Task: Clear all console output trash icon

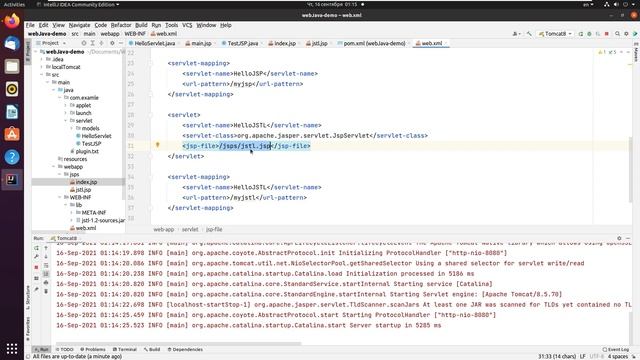Action: pos(46,291)
